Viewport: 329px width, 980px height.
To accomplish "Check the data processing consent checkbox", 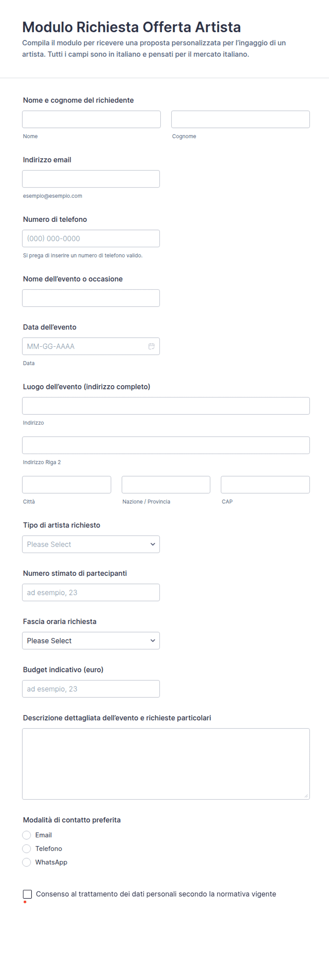I will pos(28,894).
